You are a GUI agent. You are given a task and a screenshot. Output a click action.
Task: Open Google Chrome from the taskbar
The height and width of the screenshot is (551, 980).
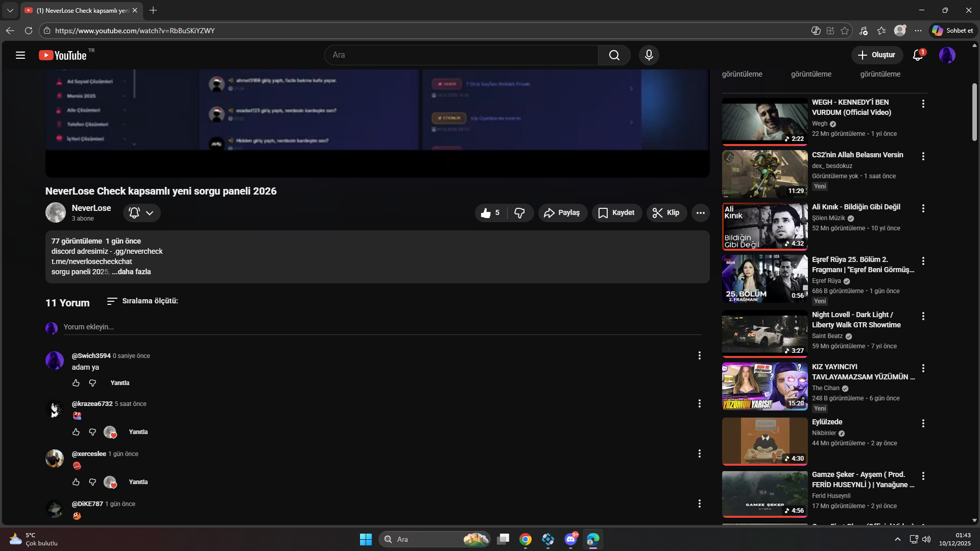[x=525, y=539]
